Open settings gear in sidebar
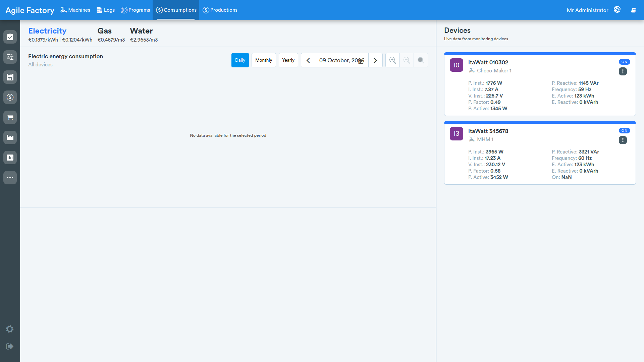644x362 pixels. pyautogui.click(x=10, y=329)
